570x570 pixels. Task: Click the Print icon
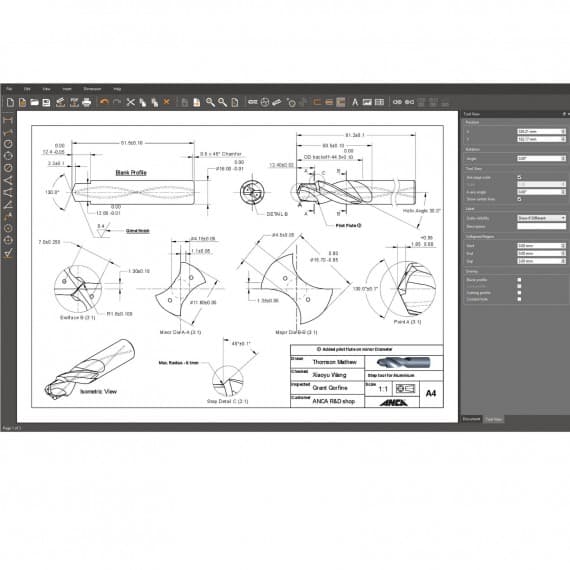[x=87, y=103]
